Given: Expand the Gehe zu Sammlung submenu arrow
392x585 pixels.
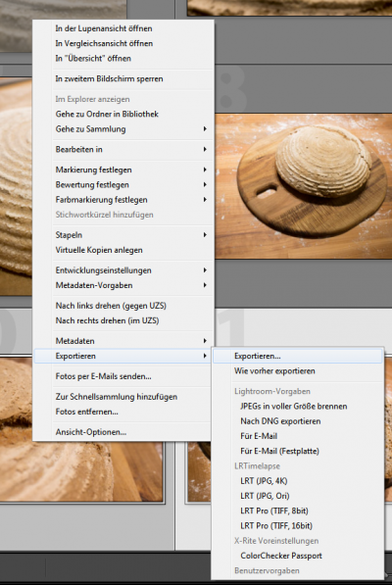Looking at the screenshot, I should pos(205,128).
